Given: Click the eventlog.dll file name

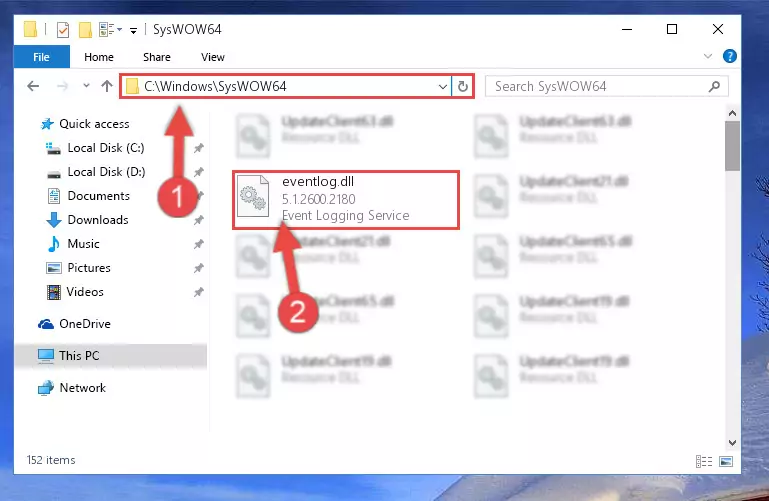Looking at the screenshot, I should click(x=318, y=182).
